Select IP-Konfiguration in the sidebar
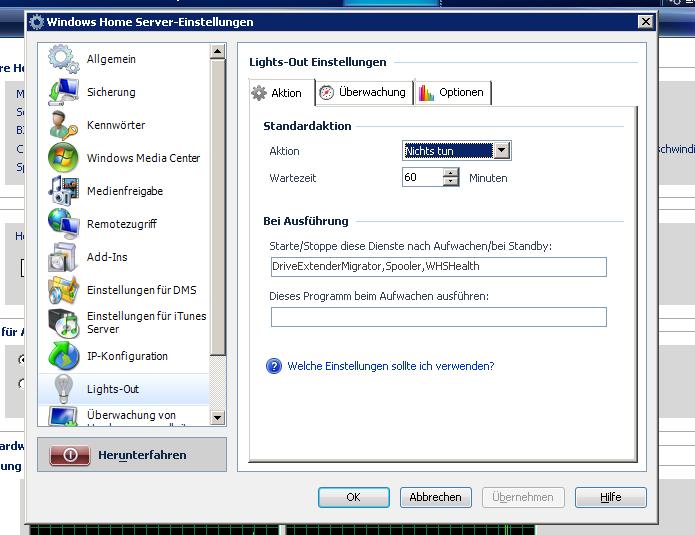The height and width of the screenshot is (535, 695). pyautogui.click(x=124, y=356)
